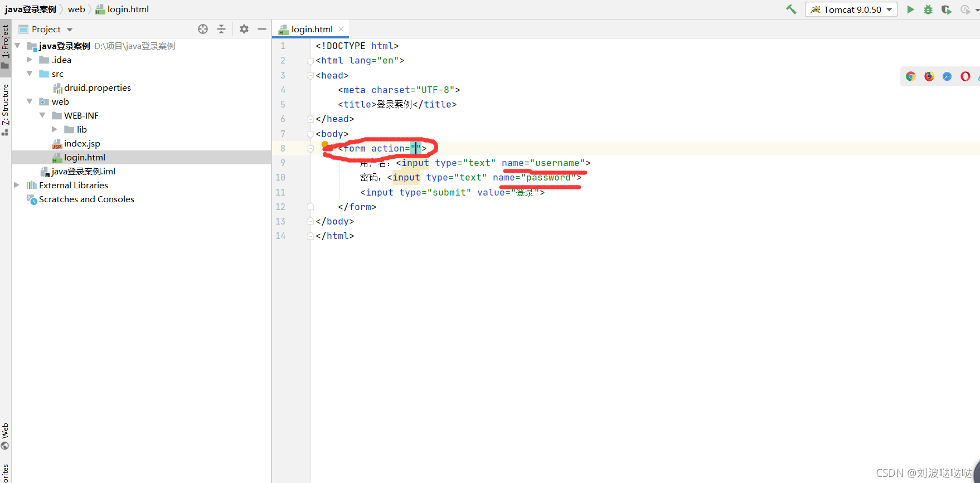The image size is (980, 483).
Task: Click line number 5 in the gutter
Action: pos(283,104)
